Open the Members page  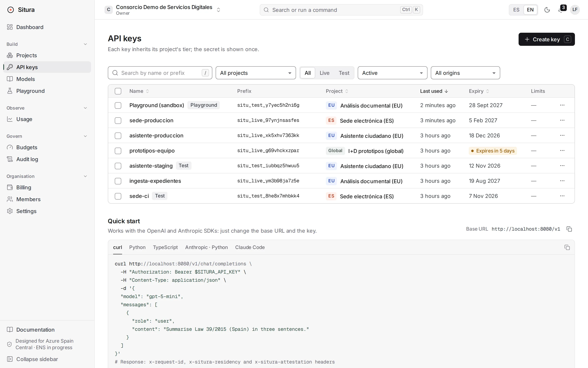(47, 199)
